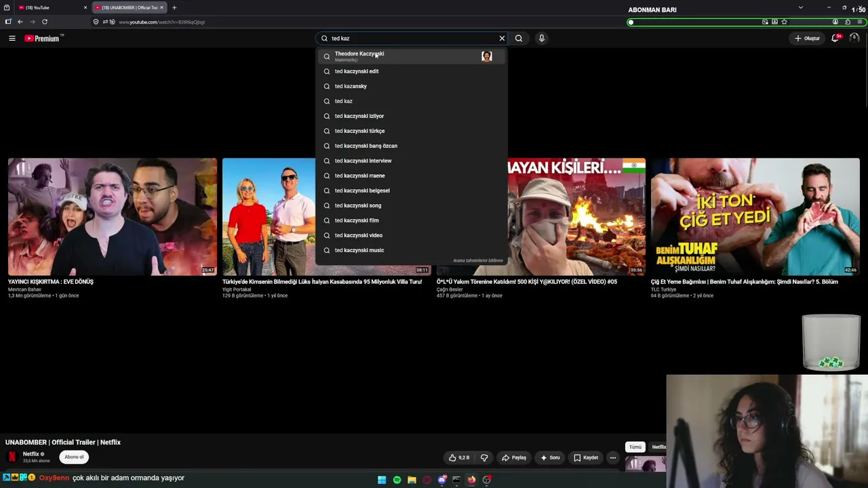Image resolution: width=868 pixels, height=488 pixels.
Task: Select suggestion 'ted kaczynski edit'
Action: click(x=412, y=71)
